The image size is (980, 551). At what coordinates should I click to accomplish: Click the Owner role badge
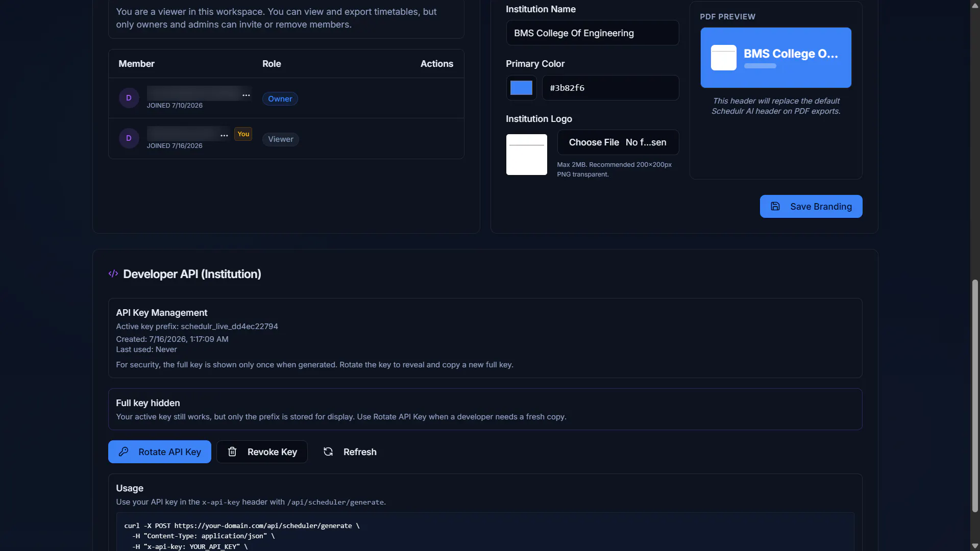point(280,98)
